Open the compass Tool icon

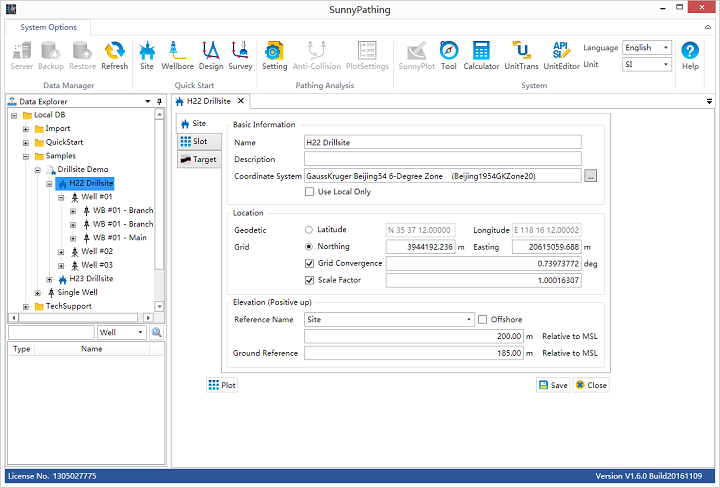pyautogui.click(x=449, y=56)
